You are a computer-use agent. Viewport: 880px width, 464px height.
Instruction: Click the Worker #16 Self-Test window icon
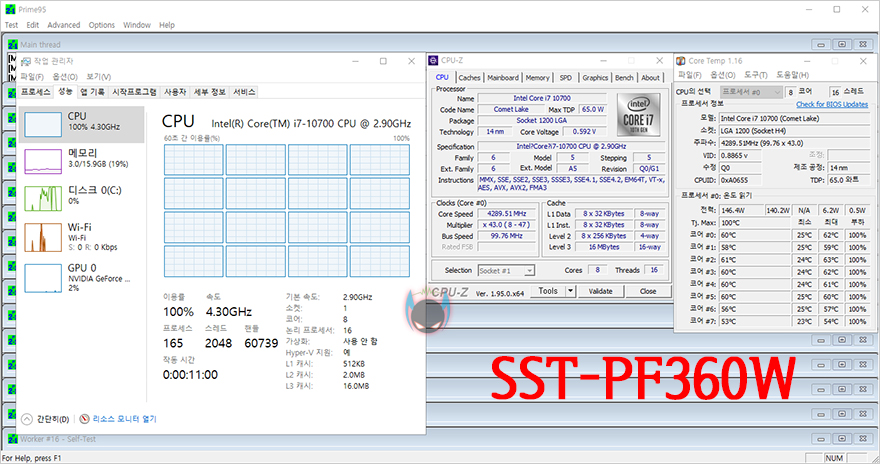click(13, 439)
